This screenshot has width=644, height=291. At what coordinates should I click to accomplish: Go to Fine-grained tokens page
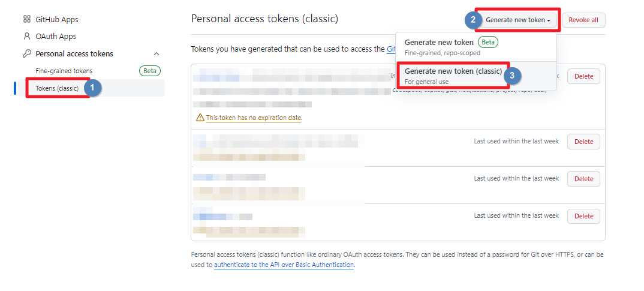64,71
